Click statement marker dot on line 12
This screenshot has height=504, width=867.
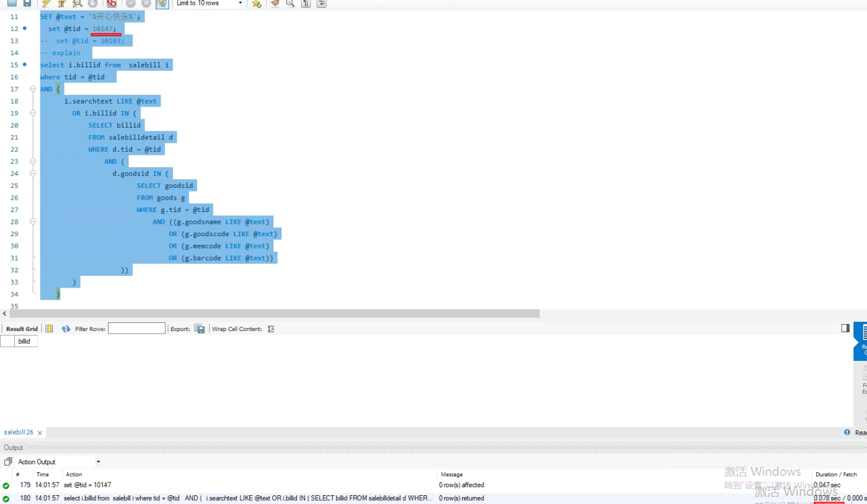coord(25,29)
